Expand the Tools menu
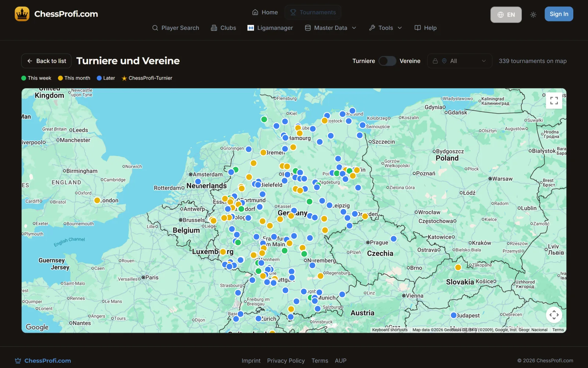The height and width of the screenshot is (368, 588). click(386, 28)
